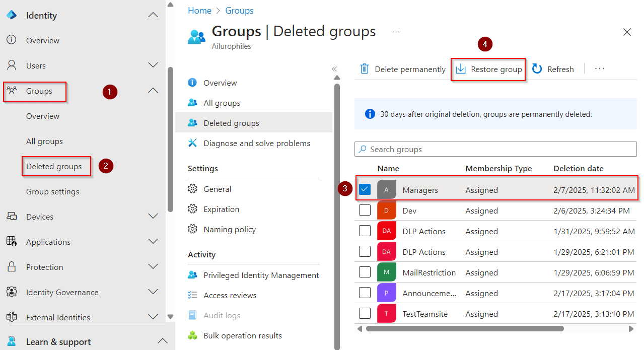Click the Bulk operation results icon
The image size is (644, 350).
(x=192, y=335)
